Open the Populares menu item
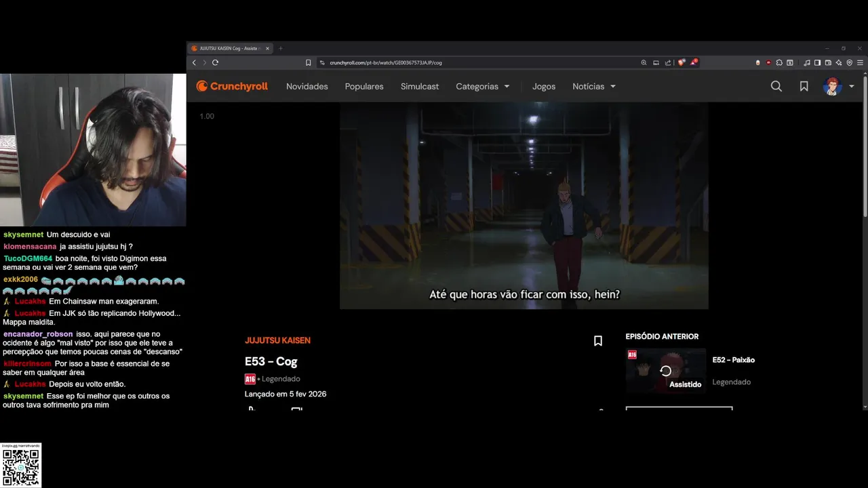The height and width of the screenshot is (488, 868). pyautogui.click(x=364, y=87)
